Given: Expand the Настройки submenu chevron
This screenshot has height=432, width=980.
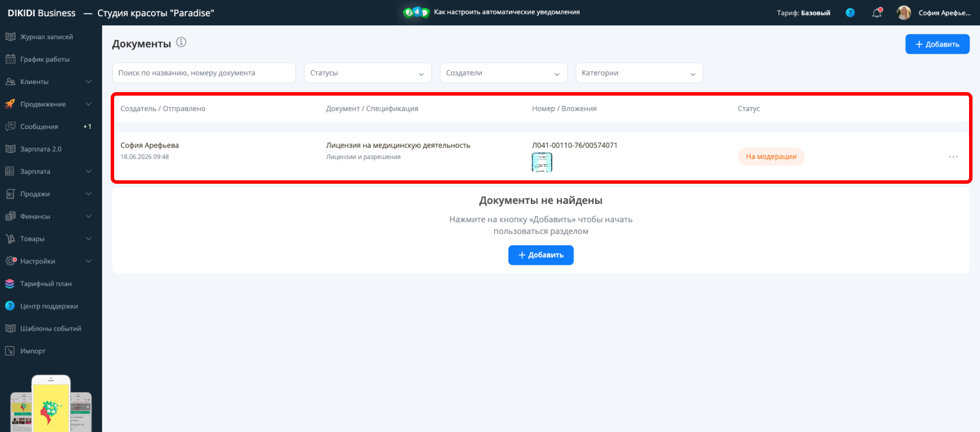Looking at the screenshot, I should 89,262.
